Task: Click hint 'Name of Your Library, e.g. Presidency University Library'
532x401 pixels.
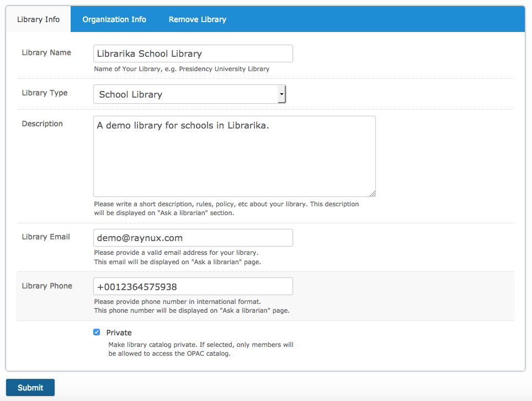Action: click(182, 69)
